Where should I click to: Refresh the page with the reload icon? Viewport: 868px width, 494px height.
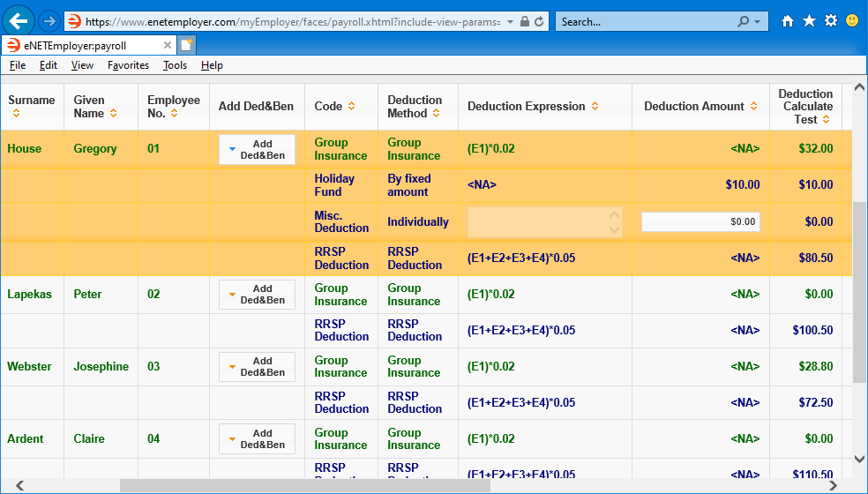pyautogui.click(x=539, y=22)
